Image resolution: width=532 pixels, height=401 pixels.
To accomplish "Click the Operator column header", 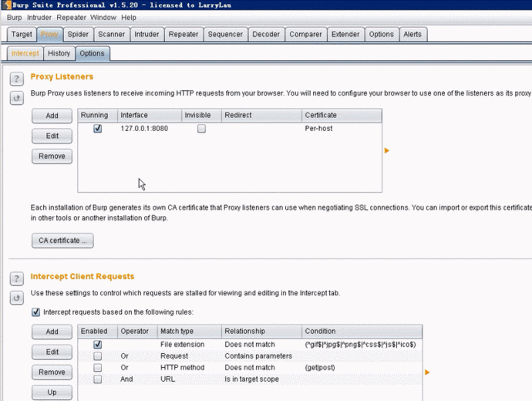I will tap(137, 332).
